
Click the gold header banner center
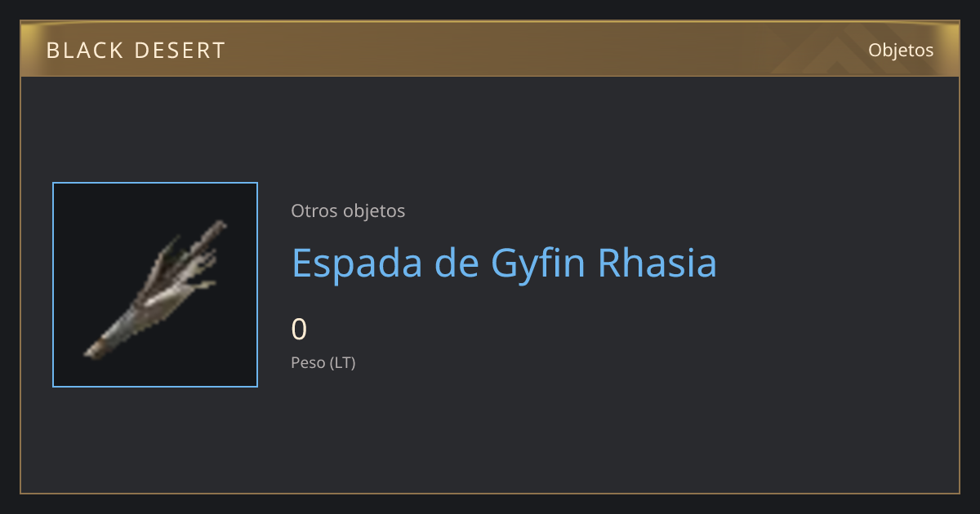490,50
